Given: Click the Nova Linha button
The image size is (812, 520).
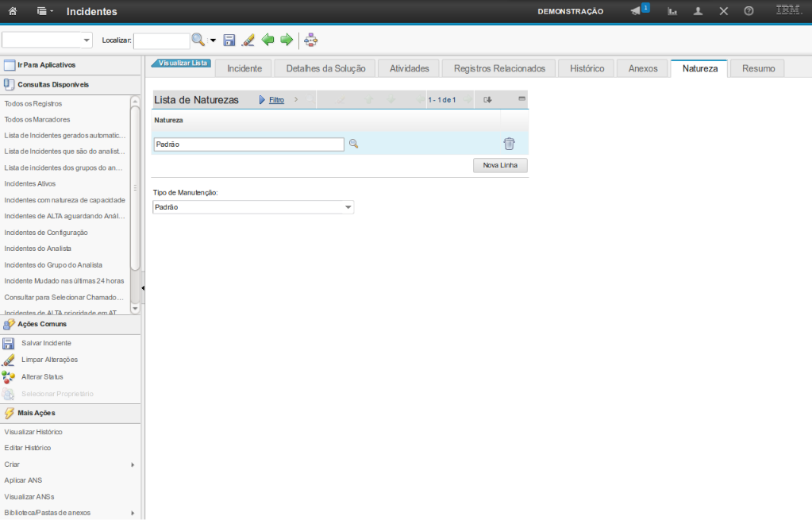Looking at the screenshot, I should [500, 165].
